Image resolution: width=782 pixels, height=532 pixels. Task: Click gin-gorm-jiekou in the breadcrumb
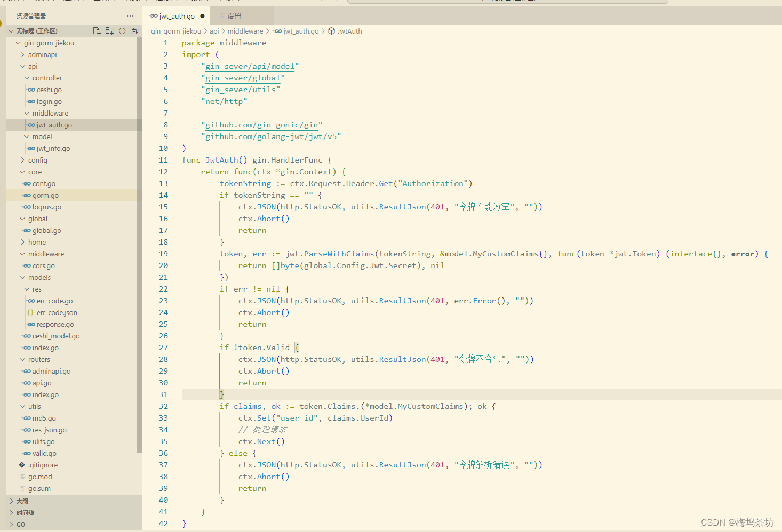(175, 31)
